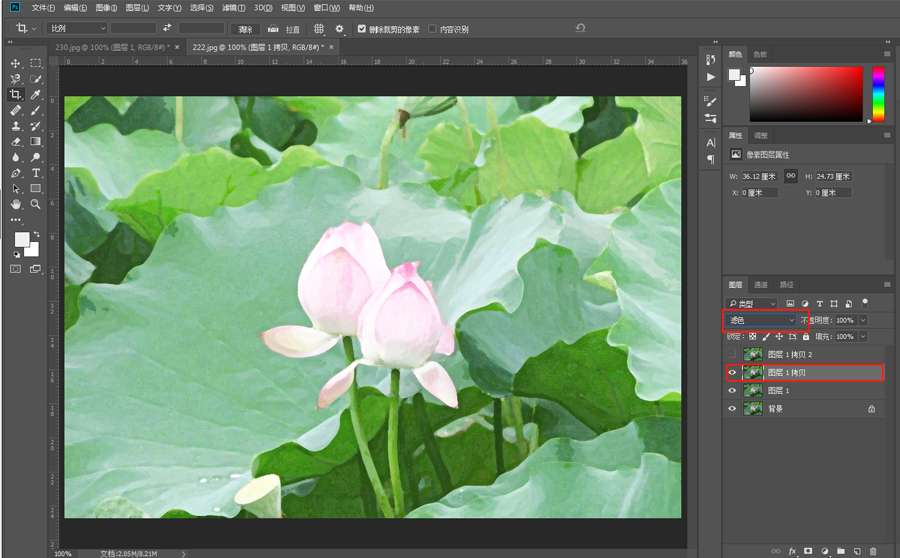Screen dimensions: 900x558
Task: Open the 滤镜(T) menu
Action: [x=233, y=7]
